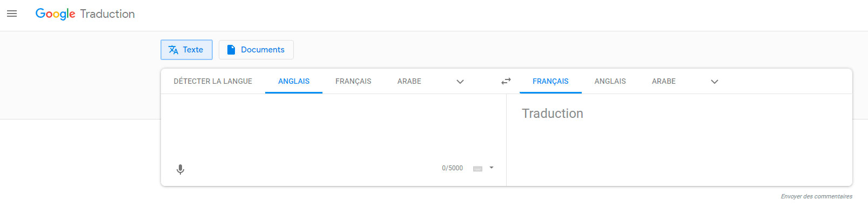Switch to Documents translation mode
This screenshot has width=868, height=213.
point(256,50)
